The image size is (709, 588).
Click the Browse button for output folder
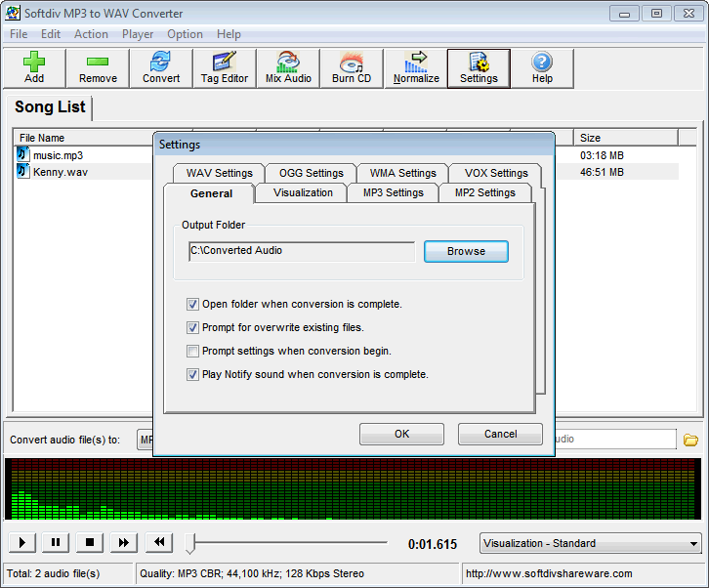[466, 251]
